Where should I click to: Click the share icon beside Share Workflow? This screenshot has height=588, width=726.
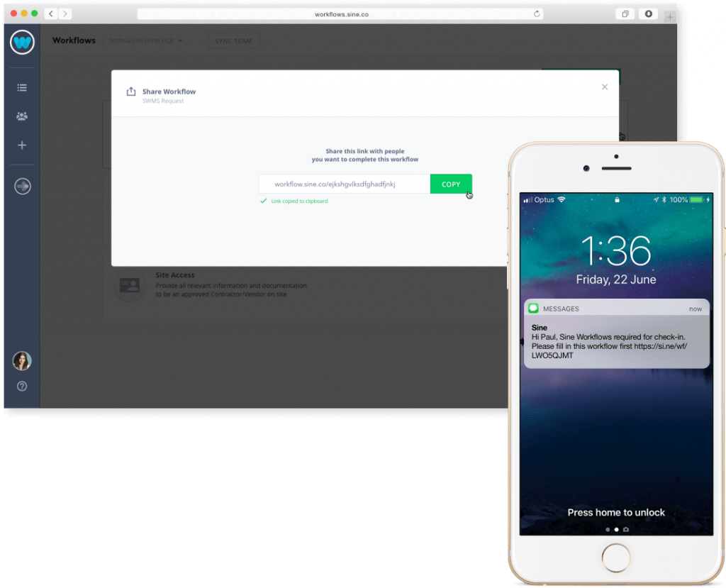pos(131,91)
